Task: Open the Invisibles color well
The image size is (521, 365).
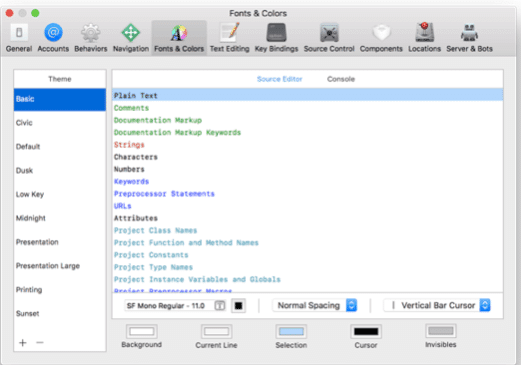Action: coord(441,331)
